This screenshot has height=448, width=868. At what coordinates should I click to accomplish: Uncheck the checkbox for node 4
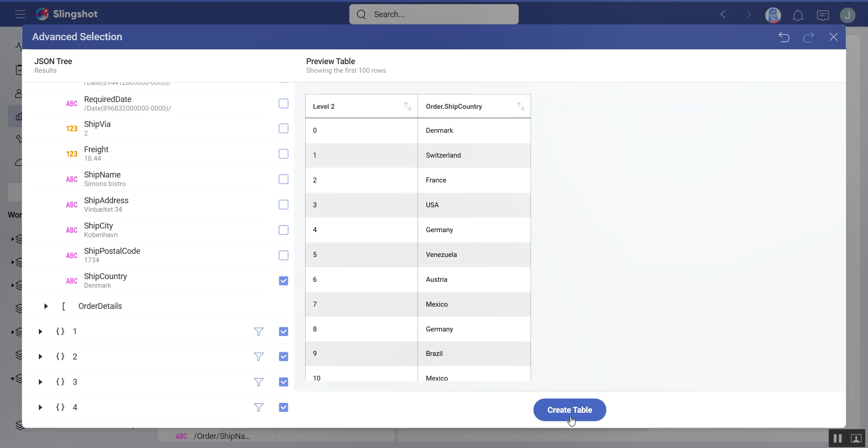click(x=283, y=407)
